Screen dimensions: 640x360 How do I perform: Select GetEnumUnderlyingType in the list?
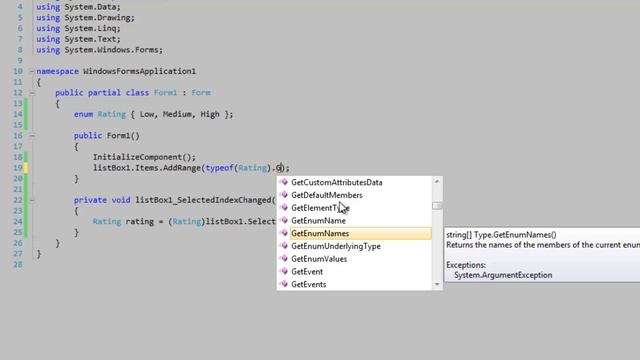pyautogui.click(x=336, y=246)
